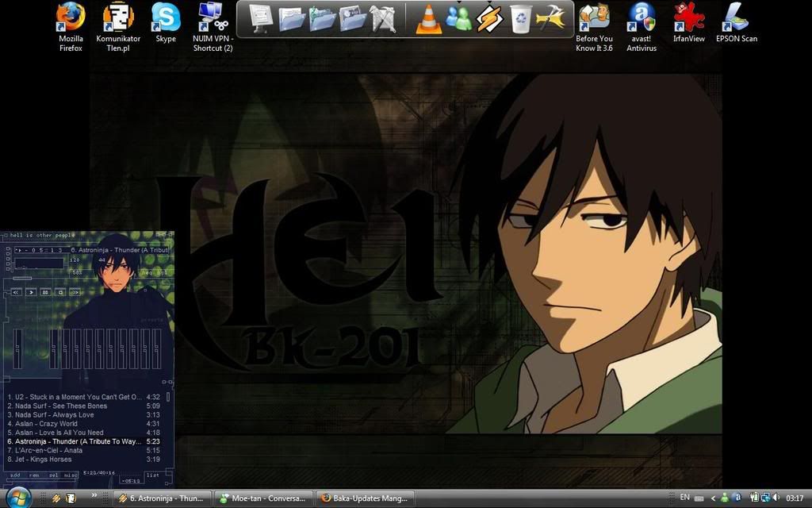Click the hammer icon at the dock's end

point(550,19)
